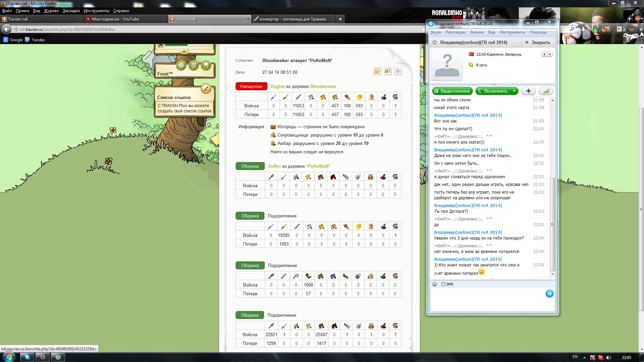Click the Изгородь wall icon in Информация
The width and height of the screenshot is (644, 362).
(x=273, y=127)
